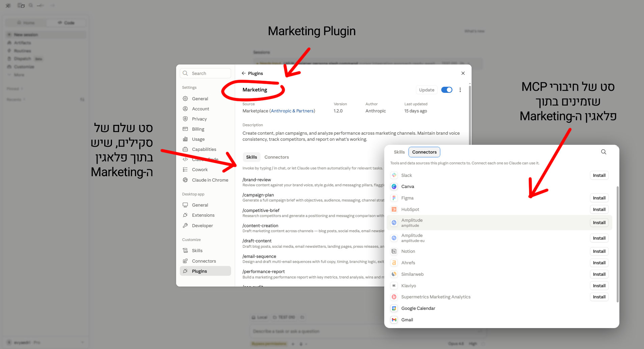Click the Slack connector icon
The image size is (644, 349).
coord(394,175)
